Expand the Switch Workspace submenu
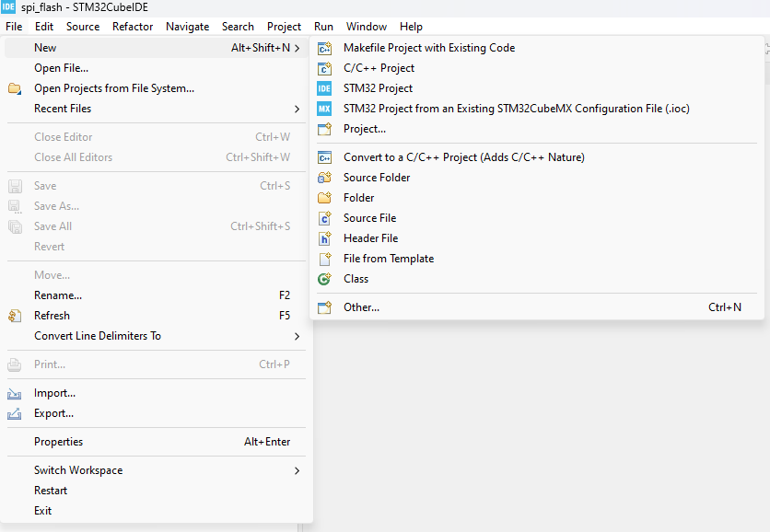 pyautogui.click(x=78, y=469)
